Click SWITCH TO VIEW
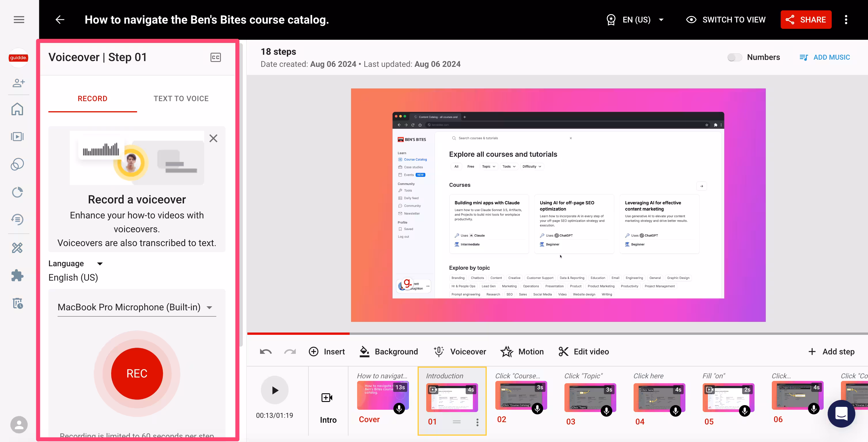The image size is (868, 442). 726,20
